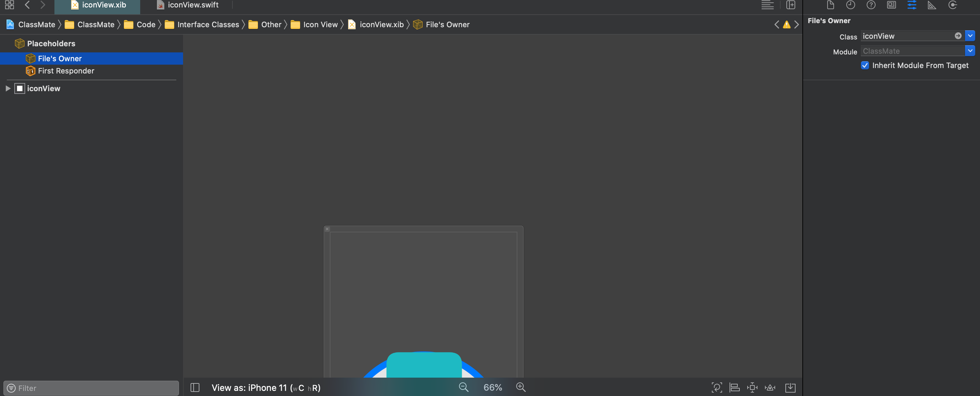
Task: Toggle document outline sidebar button
Action: (195, 387)
